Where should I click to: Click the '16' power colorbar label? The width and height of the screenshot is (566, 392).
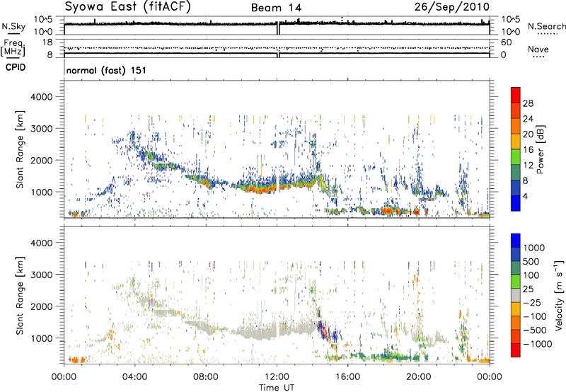coord(528,150)
